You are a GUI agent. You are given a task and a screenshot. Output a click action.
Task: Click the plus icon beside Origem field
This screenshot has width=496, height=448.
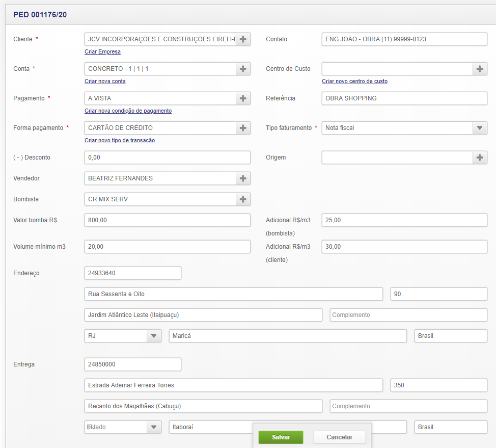click(480, 157)
